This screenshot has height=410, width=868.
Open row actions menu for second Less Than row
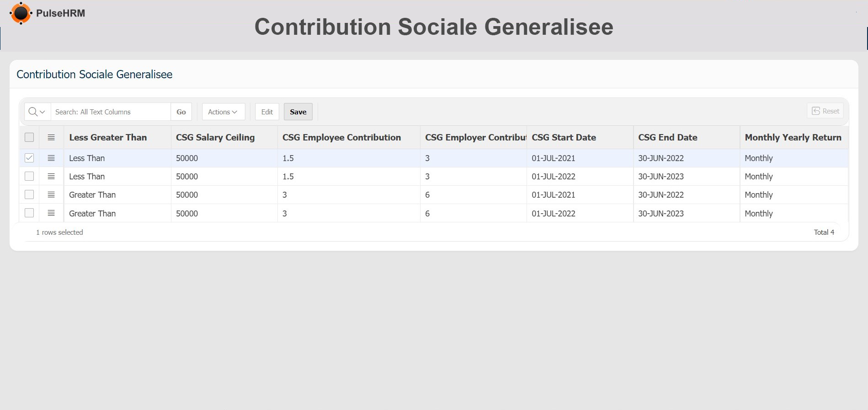(51, 177)
